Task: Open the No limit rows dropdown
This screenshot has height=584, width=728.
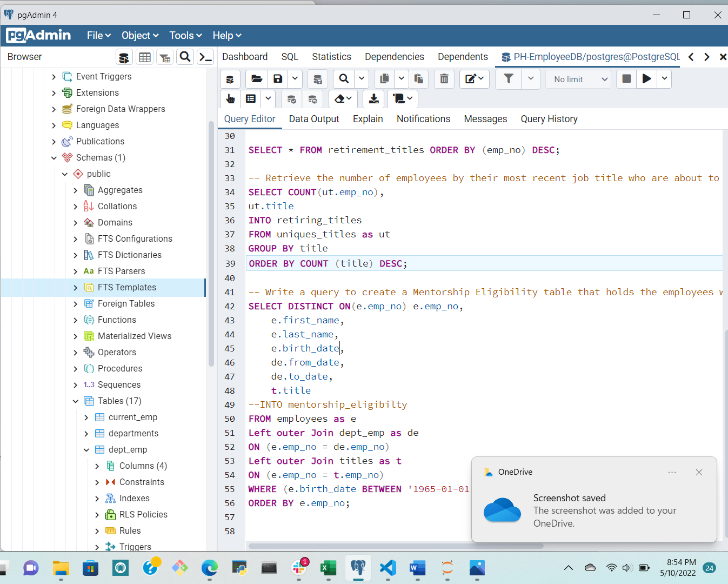Action: click(x=578, y=79)
